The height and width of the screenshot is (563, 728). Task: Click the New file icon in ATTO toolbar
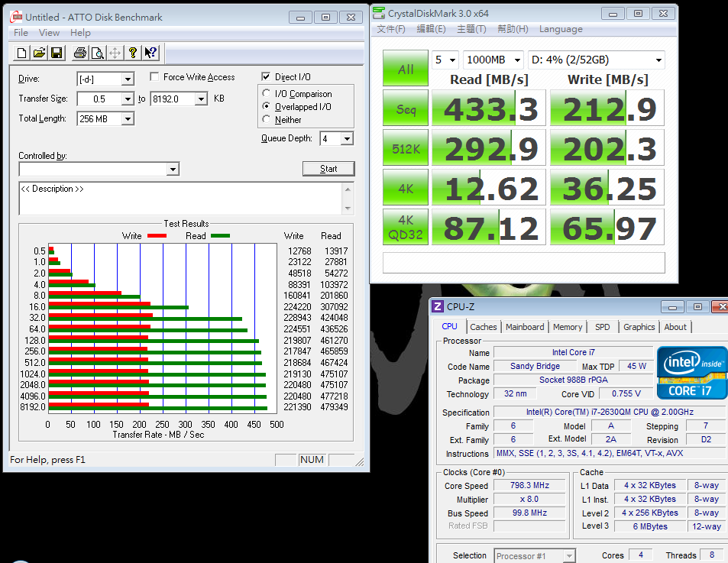coord(22,53)
